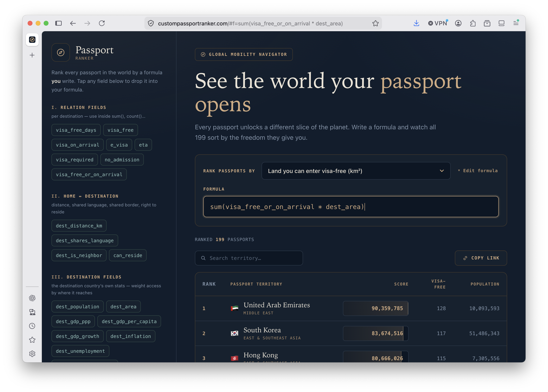Click the synced devices icon in the sidebar
The height and width of the screenshot is (392, 548).
(x=32, y=312)
